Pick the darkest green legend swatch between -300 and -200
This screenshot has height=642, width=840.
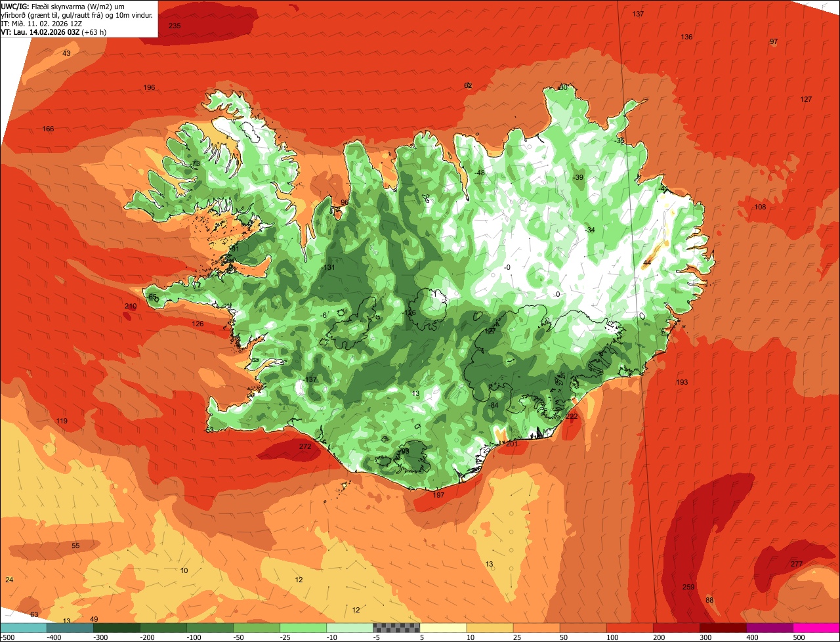click(x=116, y=628)
